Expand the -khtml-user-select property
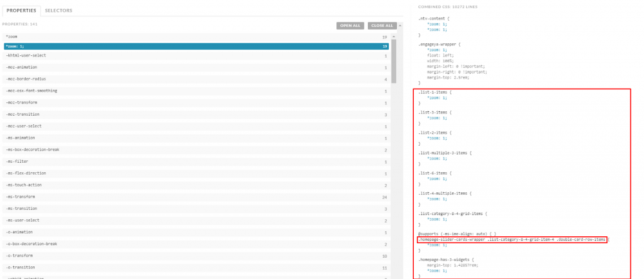644x279 pixels. [196, 56]
